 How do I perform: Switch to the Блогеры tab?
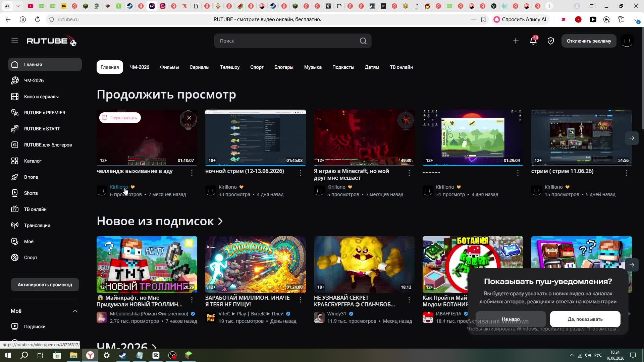click(284, 67)
